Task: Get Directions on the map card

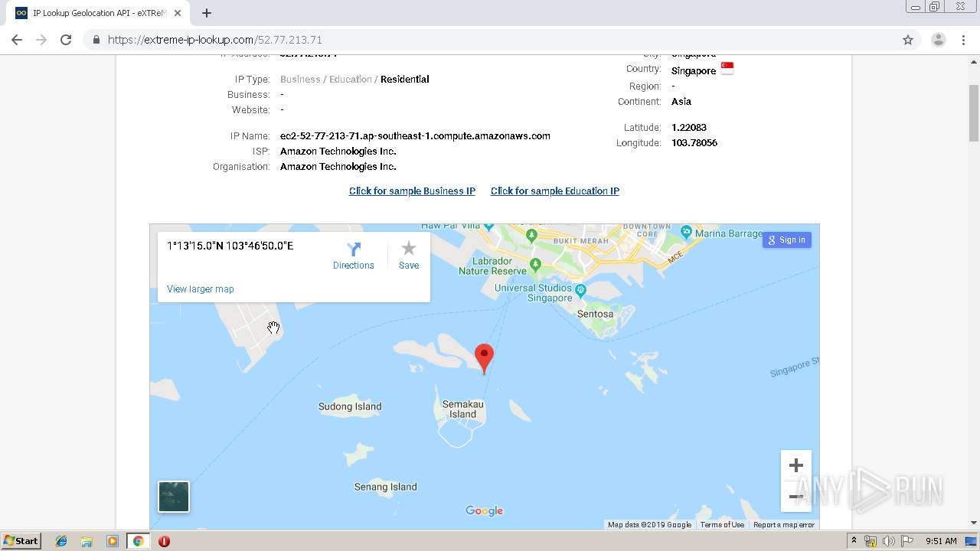Action: pos(354,256)
